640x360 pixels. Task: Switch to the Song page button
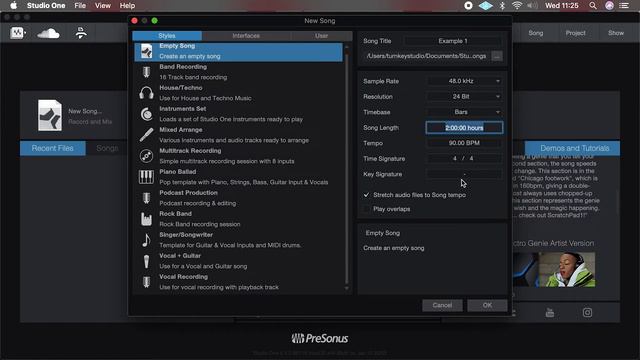(536, 33)
